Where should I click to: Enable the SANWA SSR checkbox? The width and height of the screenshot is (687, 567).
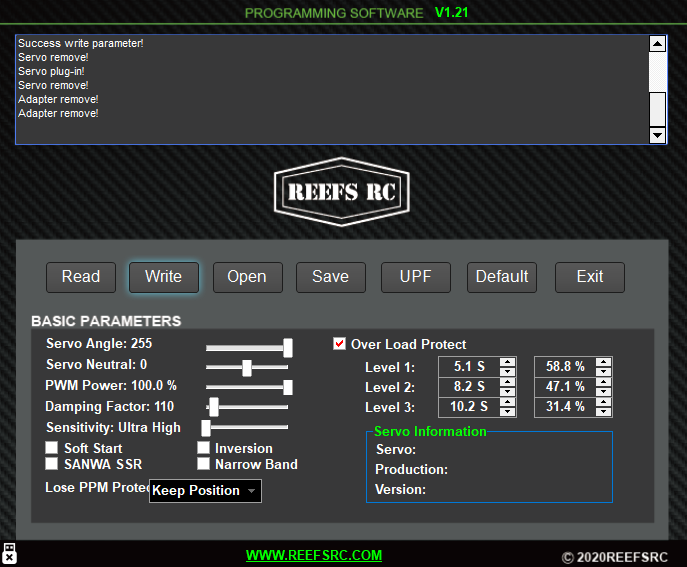pos(52,464)
